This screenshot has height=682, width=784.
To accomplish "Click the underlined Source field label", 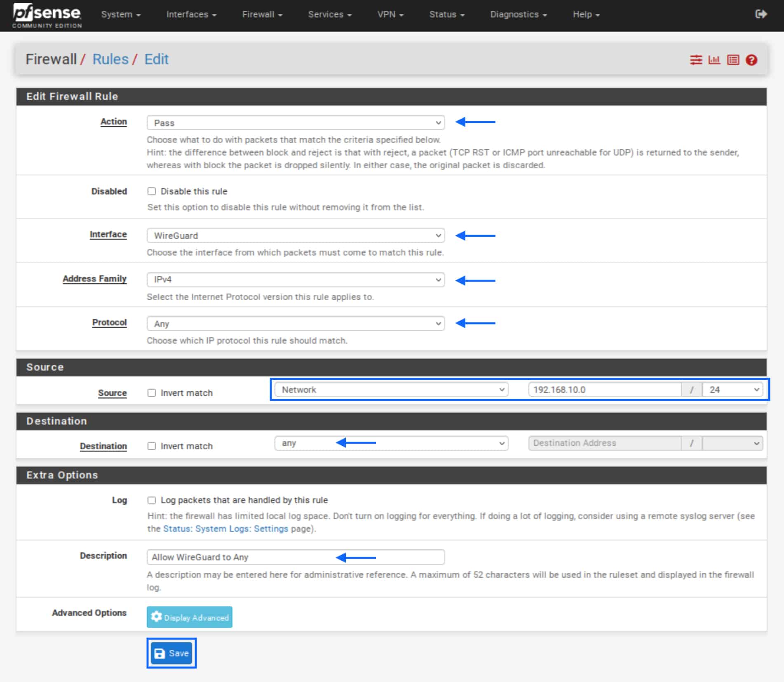I will pos(113,393).
